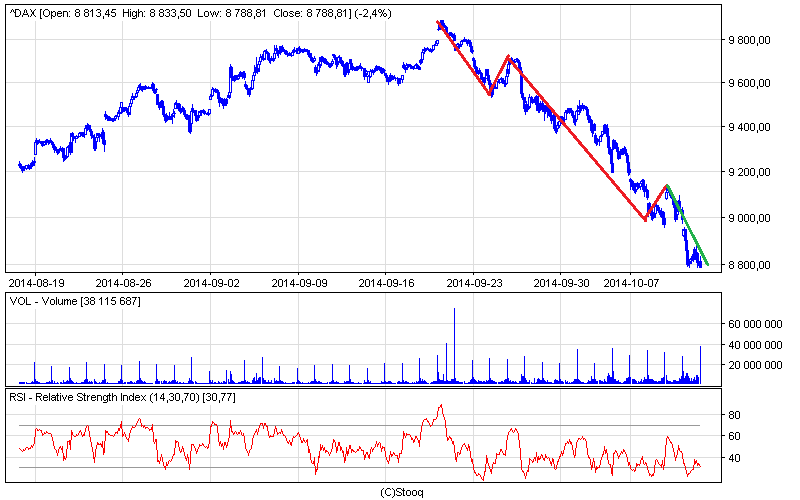
Task: Click the 9 200,00 price axis label
Action: 749,172
